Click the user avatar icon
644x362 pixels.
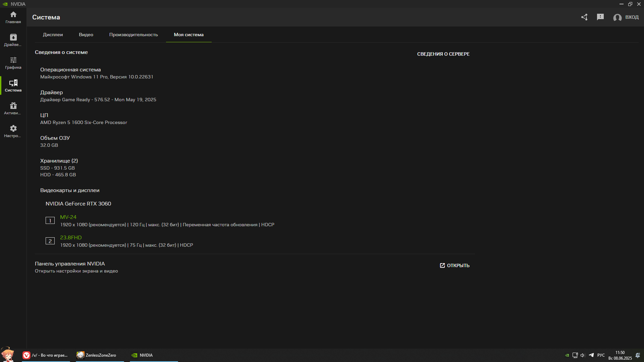[x=618, y=17]
